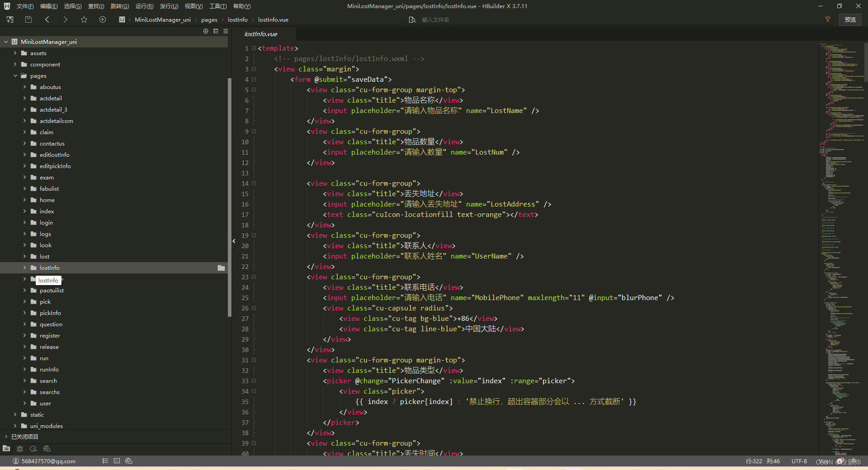Fold the form block at line 4
This screenshot has height=470, width=868.
[x=254, y=80]
